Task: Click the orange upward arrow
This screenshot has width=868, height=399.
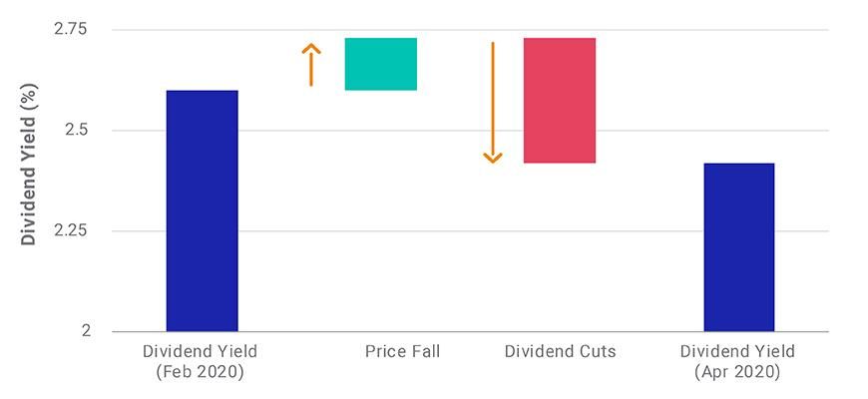Action: pos(311,65)
